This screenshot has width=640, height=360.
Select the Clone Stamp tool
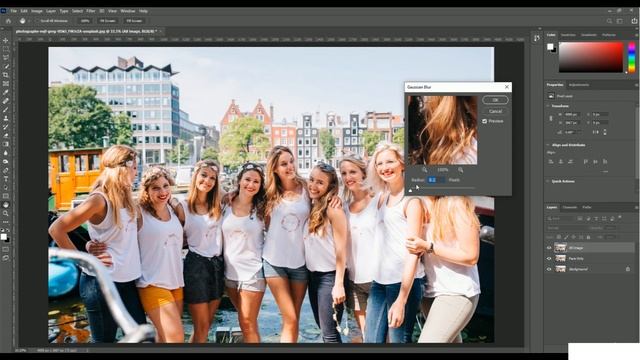[6, 118]
